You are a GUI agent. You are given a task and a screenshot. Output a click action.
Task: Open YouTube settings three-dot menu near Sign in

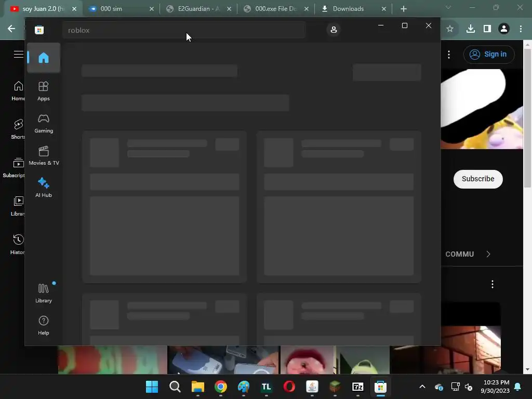pyautogui.click(x=449, y=55)
